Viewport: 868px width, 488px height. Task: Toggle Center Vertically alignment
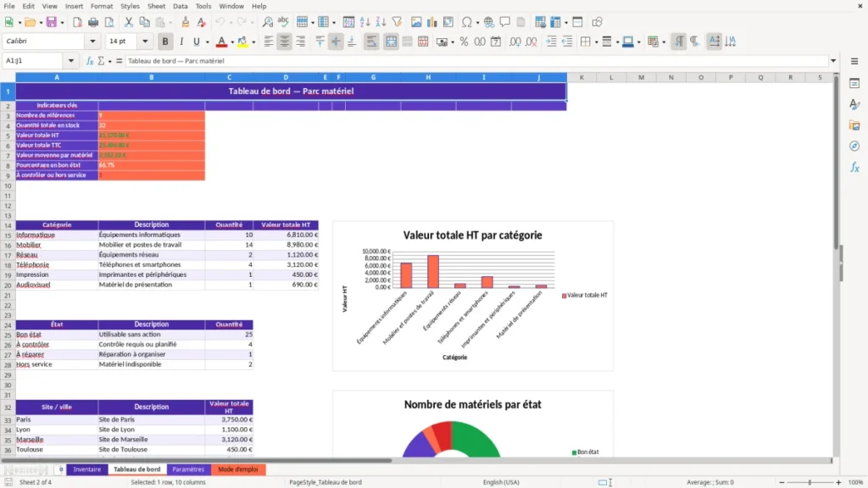point(336,42)
